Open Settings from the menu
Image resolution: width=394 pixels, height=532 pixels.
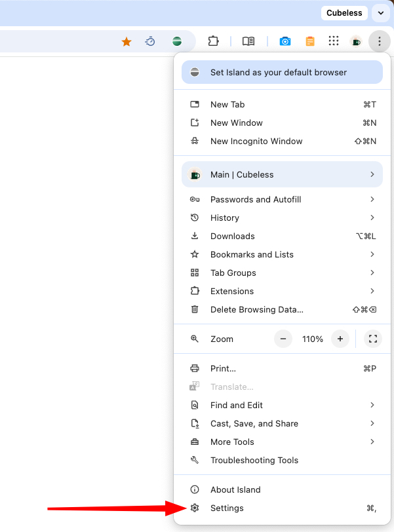pyautogui.click(x=282, y=508)
